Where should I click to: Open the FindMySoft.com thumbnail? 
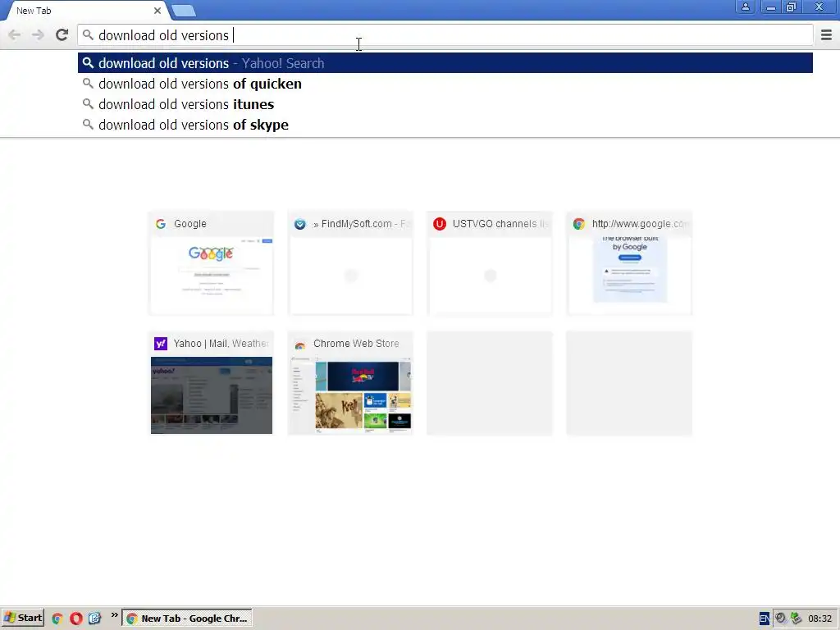click(x=350, y=263)
